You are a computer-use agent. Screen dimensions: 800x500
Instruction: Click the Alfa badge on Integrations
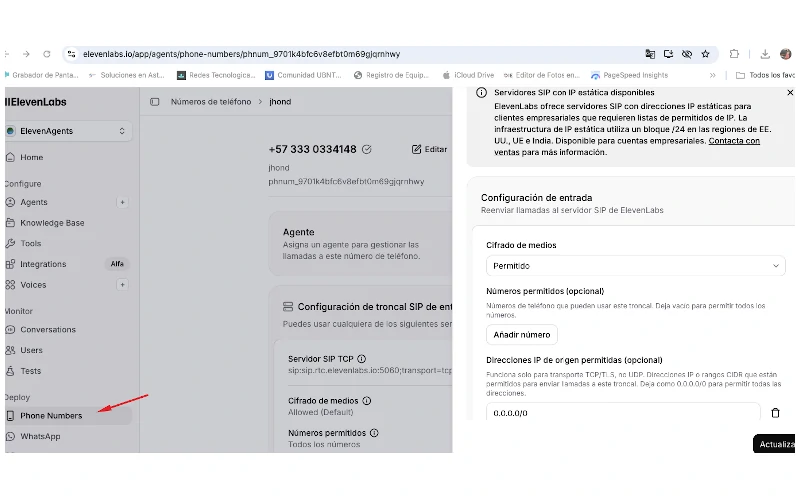click(117, 264)
